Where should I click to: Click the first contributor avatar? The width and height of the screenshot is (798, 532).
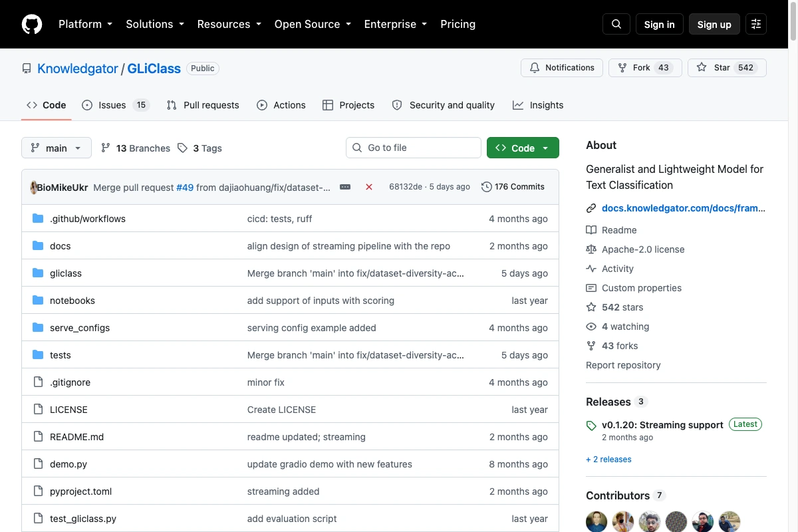[597, 522]
